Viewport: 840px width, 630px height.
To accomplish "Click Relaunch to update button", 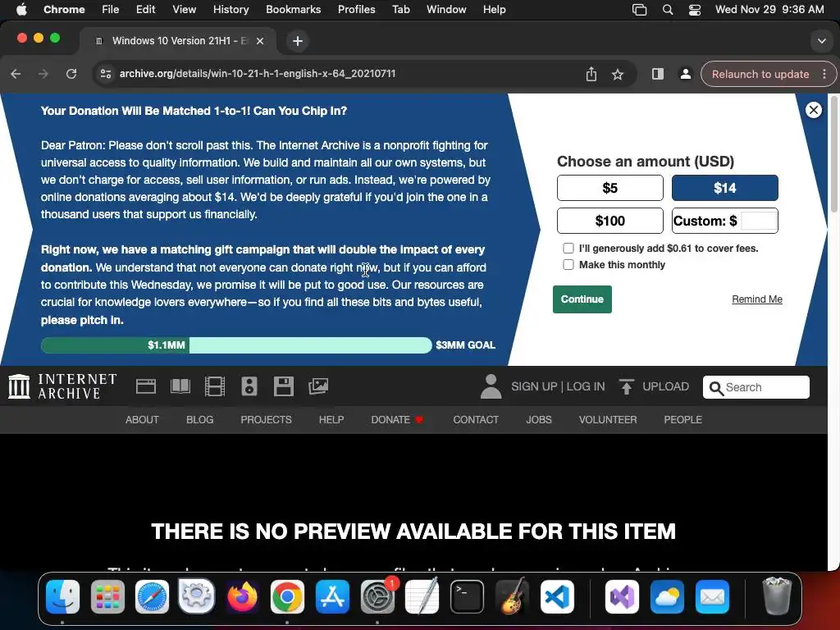I will 760,75.
